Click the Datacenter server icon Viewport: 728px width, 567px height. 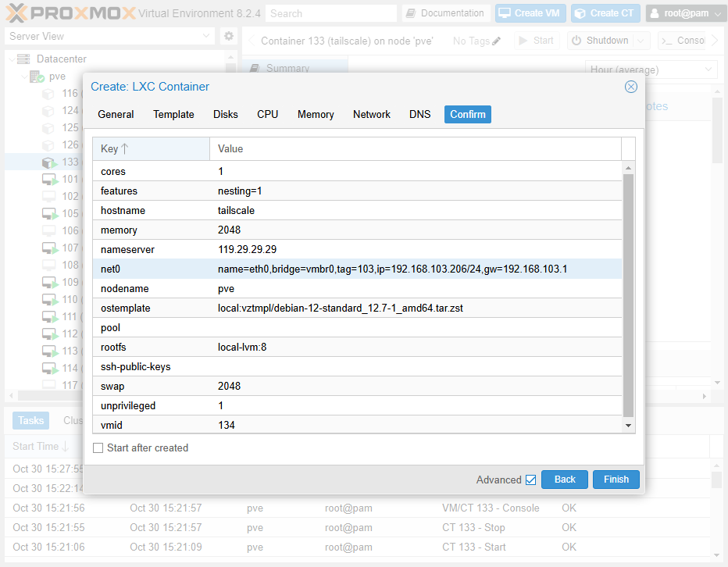pos(23,59)
